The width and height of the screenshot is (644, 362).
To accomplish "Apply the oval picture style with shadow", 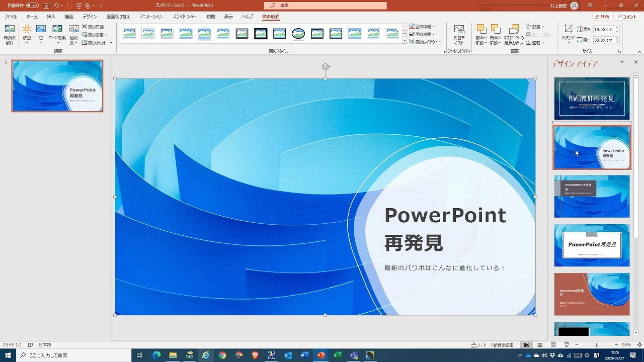I will [298, 34].
